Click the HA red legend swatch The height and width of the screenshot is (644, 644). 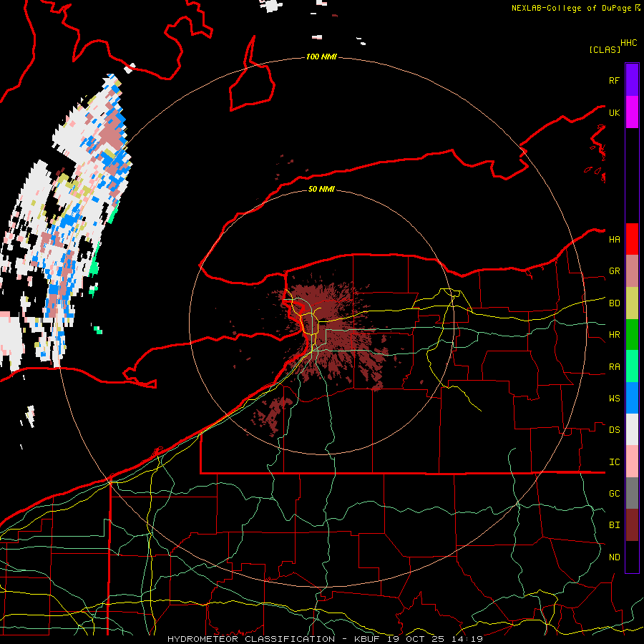632,239
